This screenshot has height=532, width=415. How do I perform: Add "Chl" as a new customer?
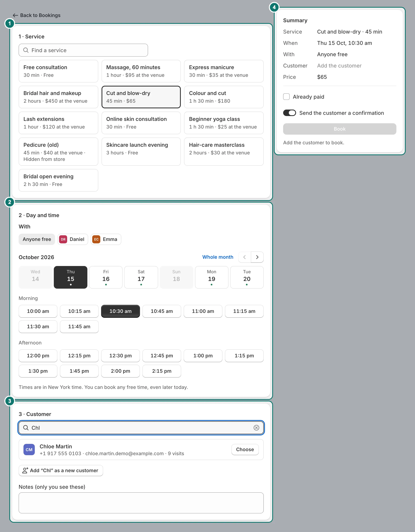tap(61, 470)
